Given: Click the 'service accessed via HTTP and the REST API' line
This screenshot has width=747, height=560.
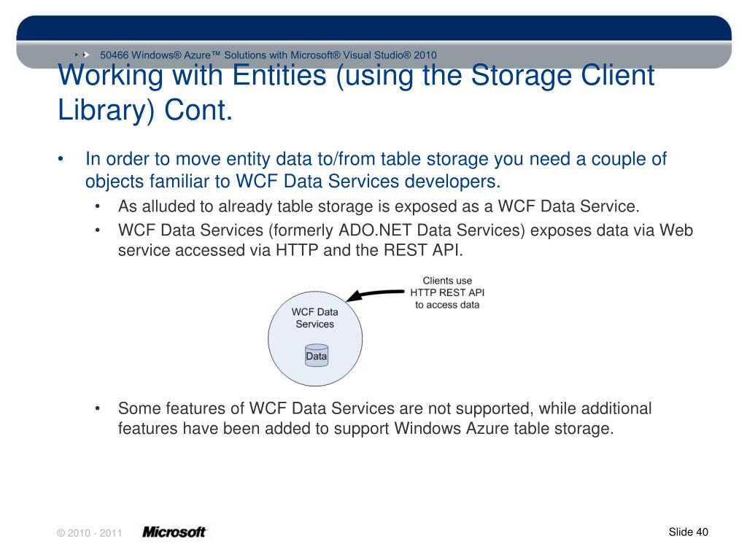Looking at the screenshot, I should pos(290,250).
